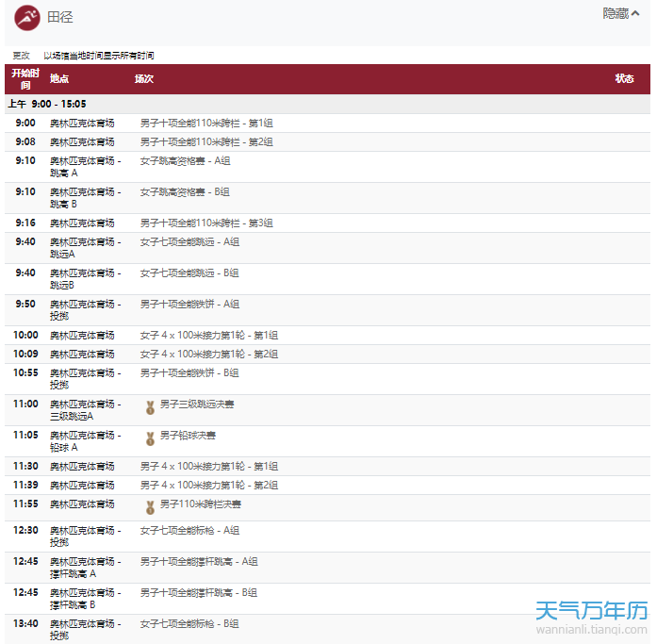This screenshot has height=644, width=657.
Task: Click the 开始时间 column header
Action: [25, 79]
